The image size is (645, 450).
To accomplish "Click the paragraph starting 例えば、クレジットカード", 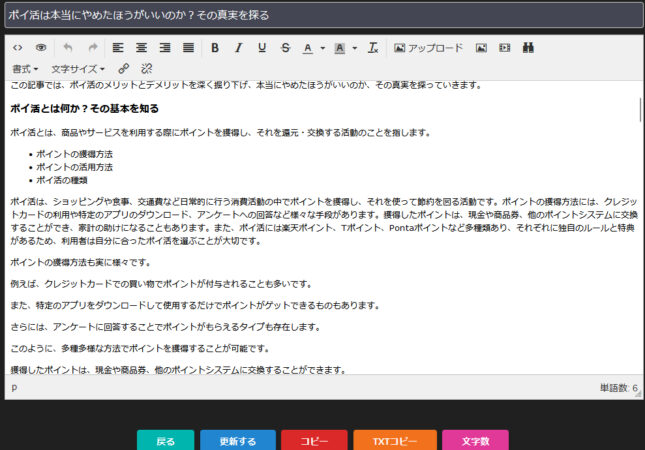I will 162,284.
